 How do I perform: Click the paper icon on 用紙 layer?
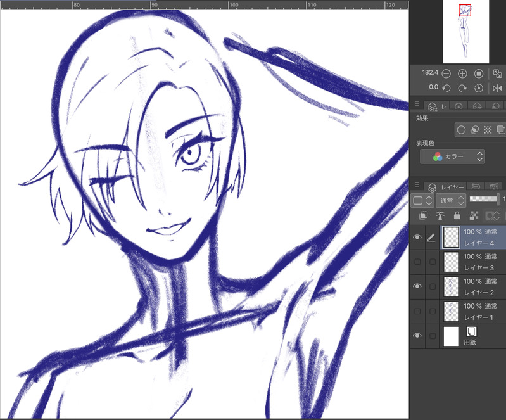[x=471, y=331]
